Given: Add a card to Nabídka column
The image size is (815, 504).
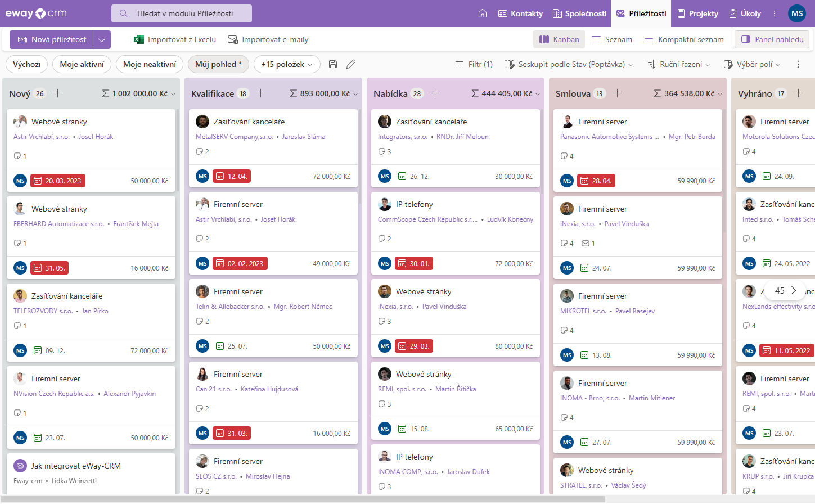Looking at the screenshot, I should [x=435, y=93].
